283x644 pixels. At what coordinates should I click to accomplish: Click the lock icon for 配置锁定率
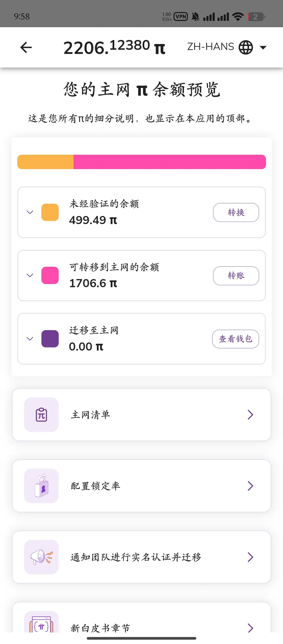41,486
